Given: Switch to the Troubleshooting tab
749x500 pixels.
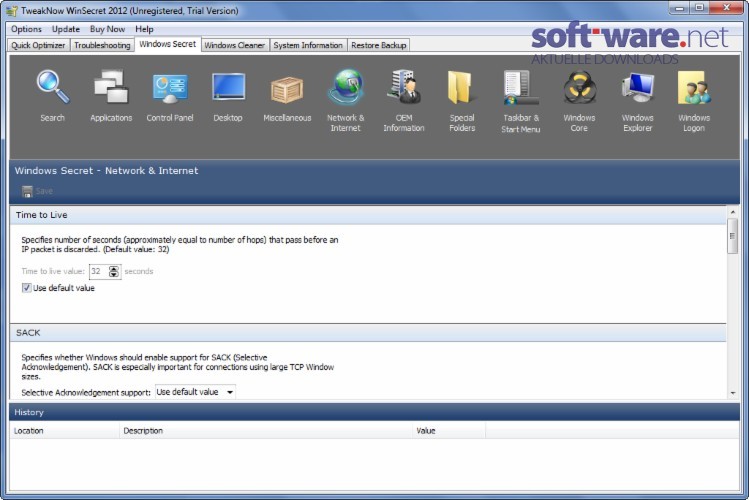Looking at the screenshot, I should [102, 45].
